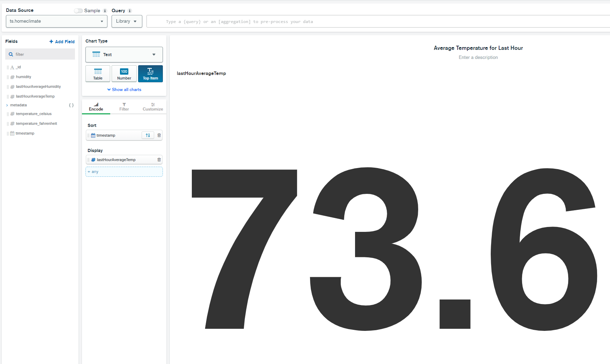The height and width of the screenshot is (364, 610).
Task: Open the ts.homeclimate data source dropdown
Action: tap(57, 21)
